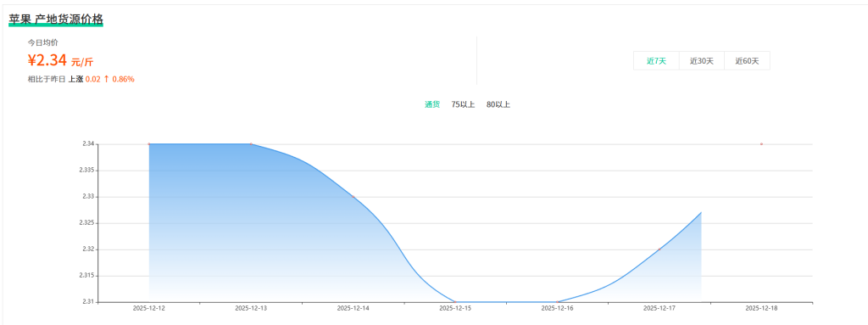
Task: Click the 2025-12-14 data point marker
Action: click(x=353, y=197)
